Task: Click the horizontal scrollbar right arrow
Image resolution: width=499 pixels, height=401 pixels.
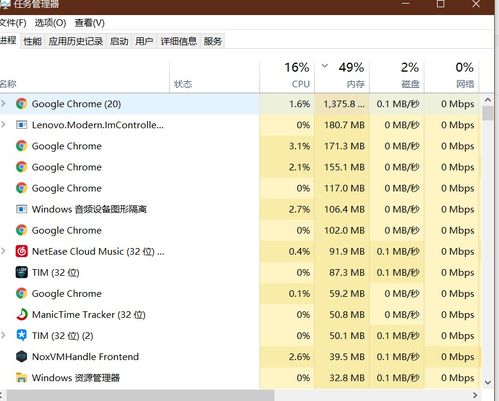Action: [x=476, y=395]
